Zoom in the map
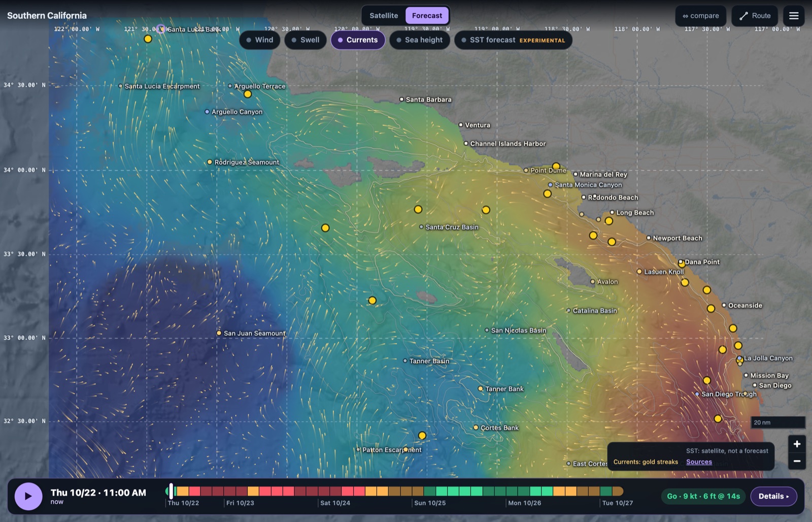The image size is (812, 522). click(797, 444)
